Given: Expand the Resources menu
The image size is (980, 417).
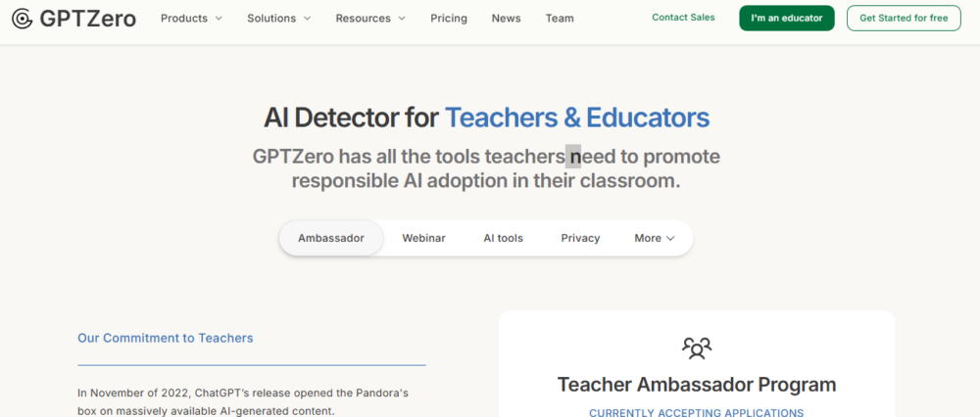Looking at the screenshot, I should [x=370, y=18].
